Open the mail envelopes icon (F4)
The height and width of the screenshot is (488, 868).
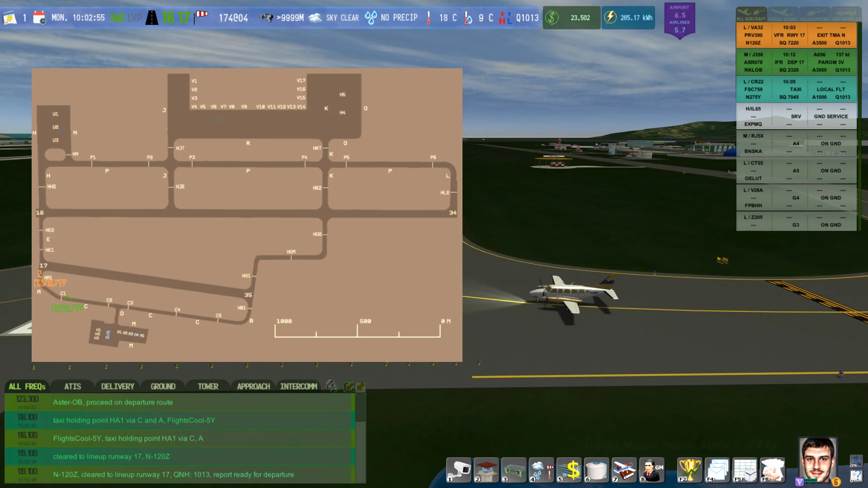(717, 470)
